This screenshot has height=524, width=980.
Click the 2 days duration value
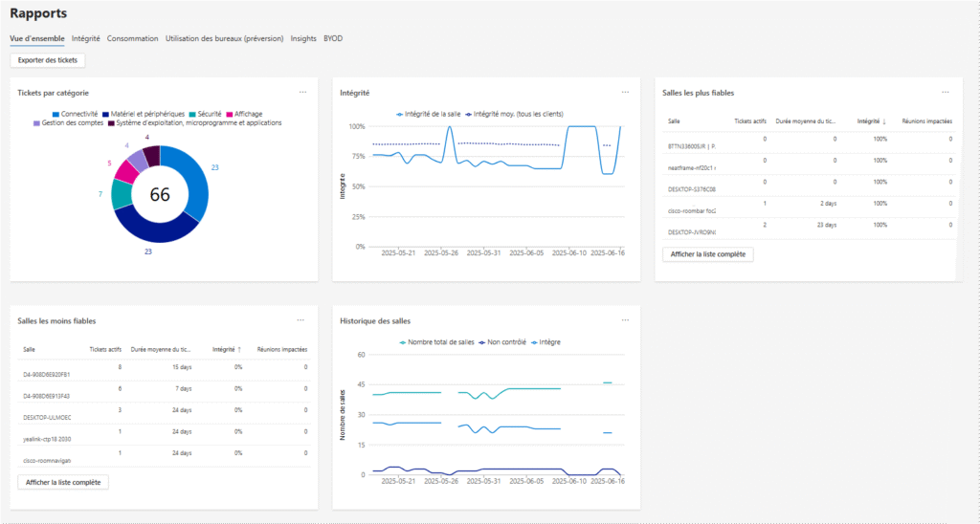828,204
